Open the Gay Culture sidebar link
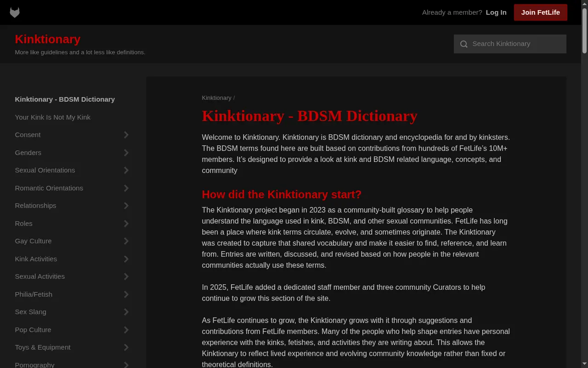 point(33,241)
